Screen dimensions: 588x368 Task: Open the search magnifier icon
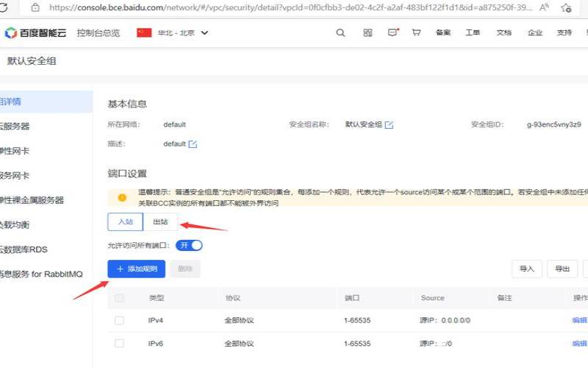click(340, 33)
